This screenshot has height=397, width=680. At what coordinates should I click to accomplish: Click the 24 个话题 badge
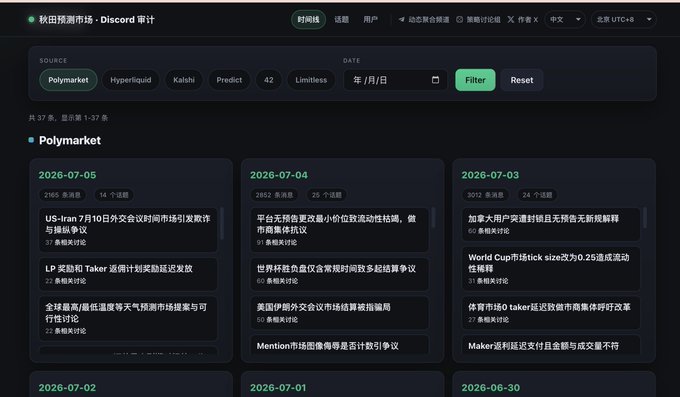pyautogui.click(x=537, y=195)
